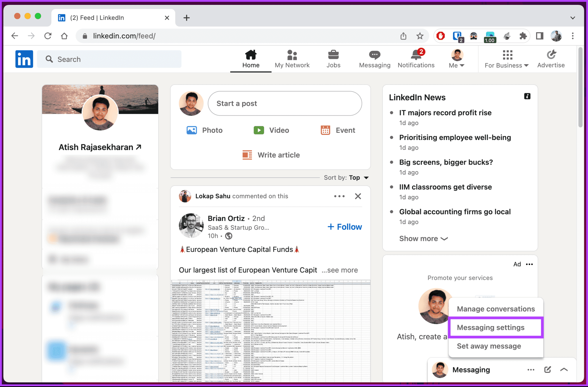Viewport: 588px width, 387px height.
Task: Open Messaging from the top nav
Action: click(x=375, y=59)
